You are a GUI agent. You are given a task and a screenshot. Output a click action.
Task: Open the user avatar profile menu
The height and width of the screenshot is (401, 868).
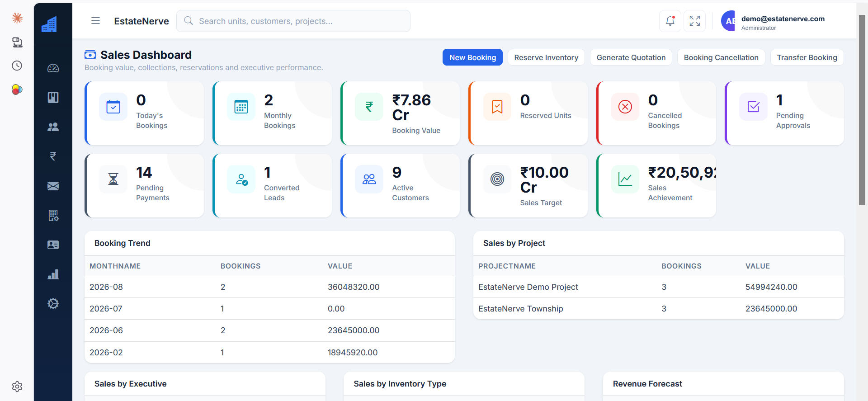729,21
